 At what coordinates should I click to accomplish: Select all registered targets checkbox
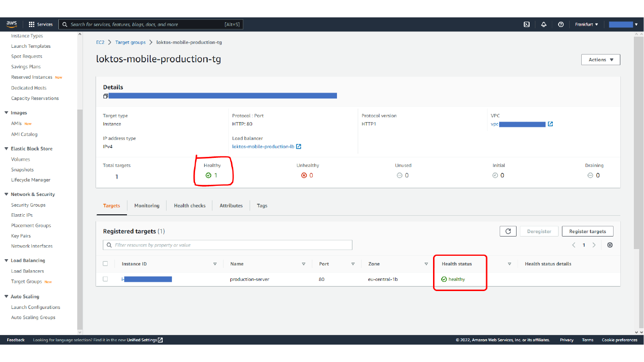pos(105,264)
